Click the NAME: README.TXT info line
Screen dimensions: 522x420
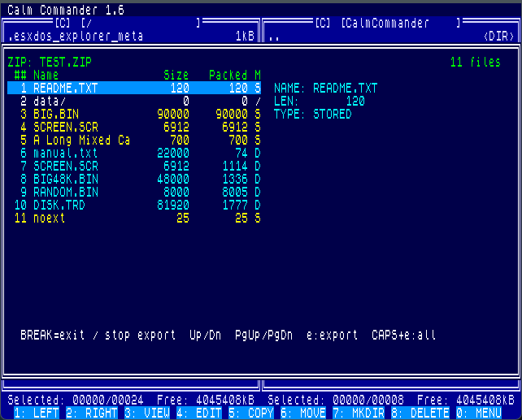[x=325, y=88]
